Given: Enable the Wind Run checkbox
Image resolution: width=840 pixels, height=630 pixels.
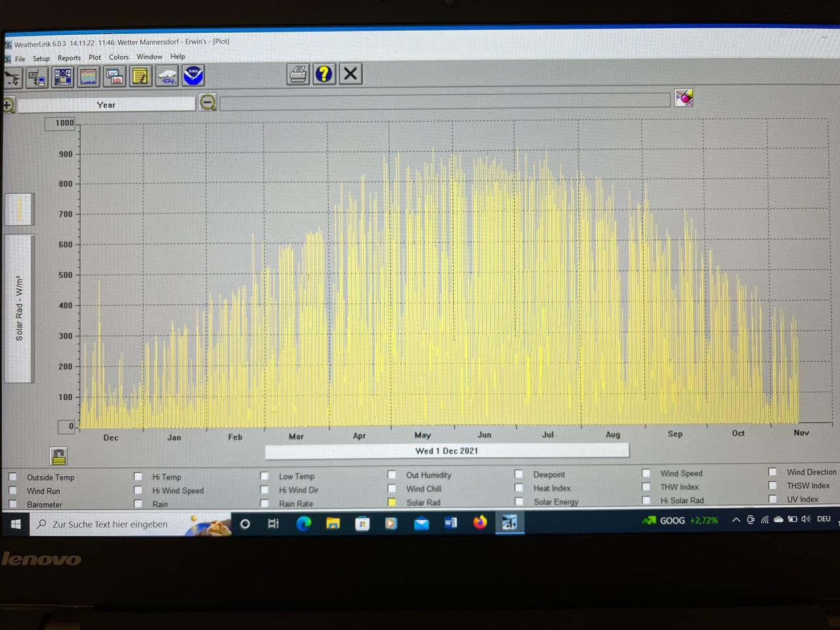Looking at the screenshot, I should tap(12, 490).
